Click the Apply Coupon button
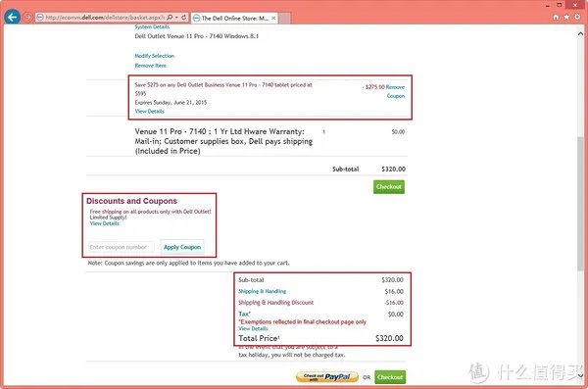Screen dimensions: 588x389 pyautogui.click(x=182, y=247)
